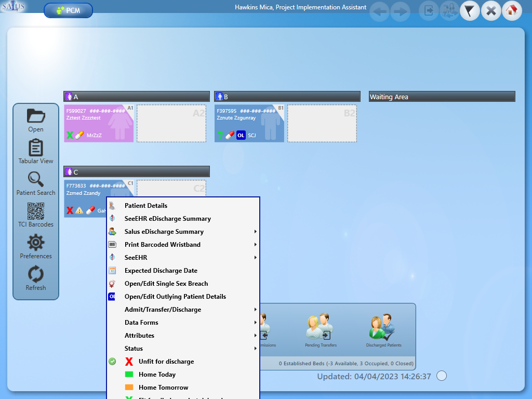Open SeeEHR eDischarge Summary

tap(183, 219)
